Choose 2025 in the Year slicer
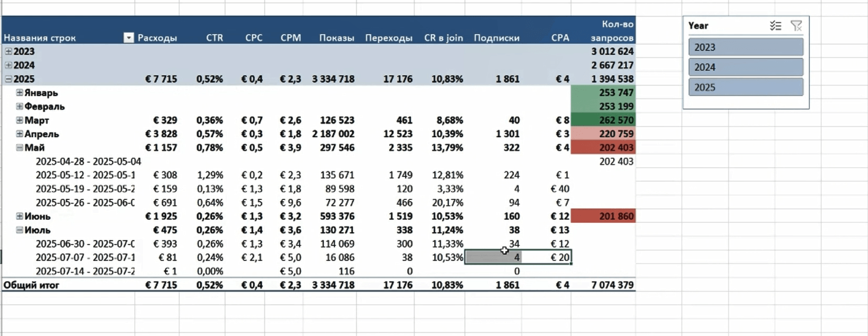This screenshot has width=868, height=336. (746, 87)
